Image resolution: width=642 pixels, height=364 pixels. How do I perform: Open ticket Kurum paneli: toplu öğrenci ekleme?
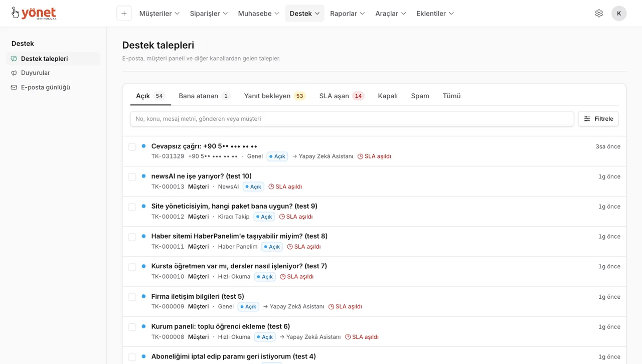pyautogui.click(x=221, y=326)
